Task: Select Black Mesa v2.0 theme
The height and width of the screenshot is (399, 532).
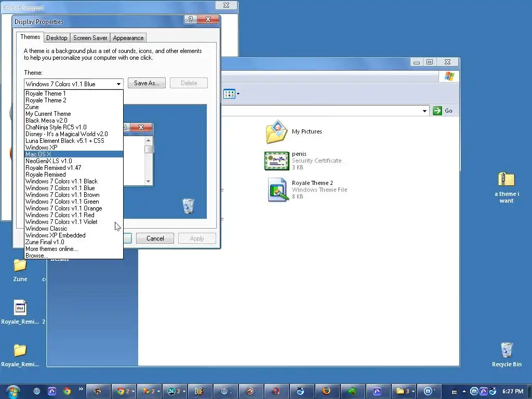Action: coord(74,121)
